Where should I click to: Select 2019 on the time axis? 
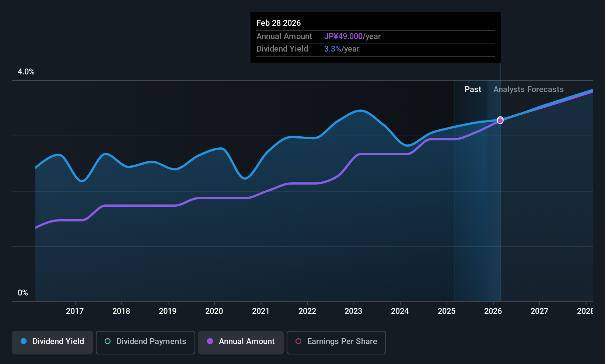[168, 311]
